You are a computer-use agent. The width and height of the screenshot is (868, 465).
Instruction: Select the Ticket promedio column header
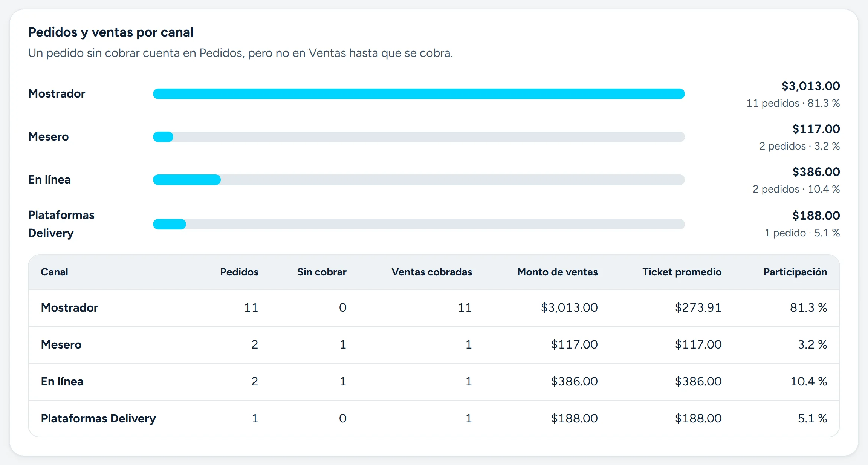click(682, 272)
